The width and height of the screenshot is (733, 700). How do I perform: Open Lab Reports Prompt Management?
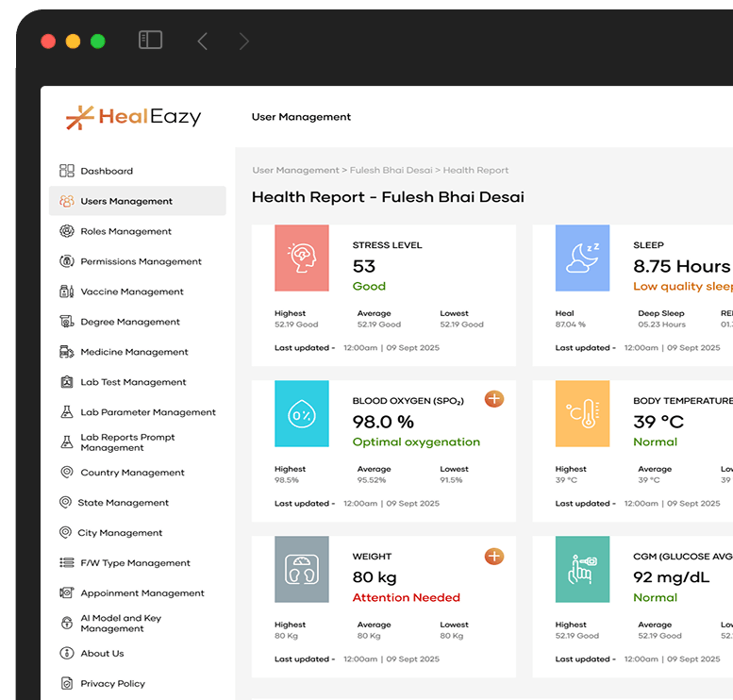(x=127, y=442)
